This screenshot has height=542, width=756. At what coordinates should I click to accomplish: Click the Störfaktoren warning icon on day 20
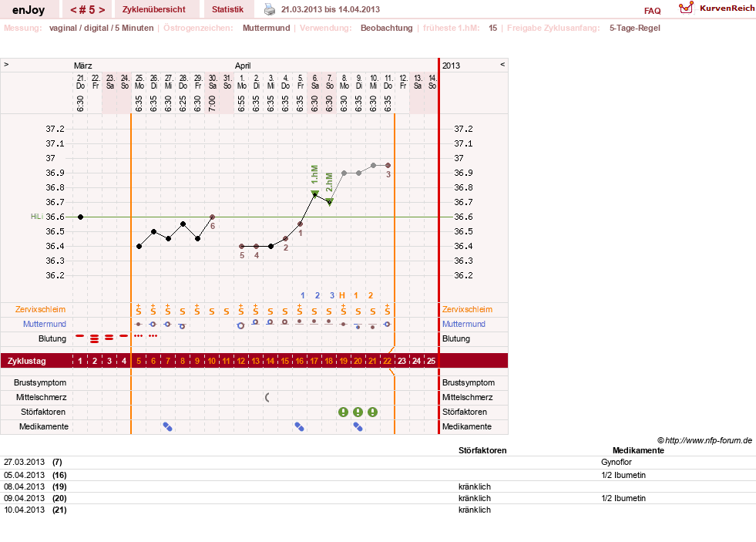[358, 412]
